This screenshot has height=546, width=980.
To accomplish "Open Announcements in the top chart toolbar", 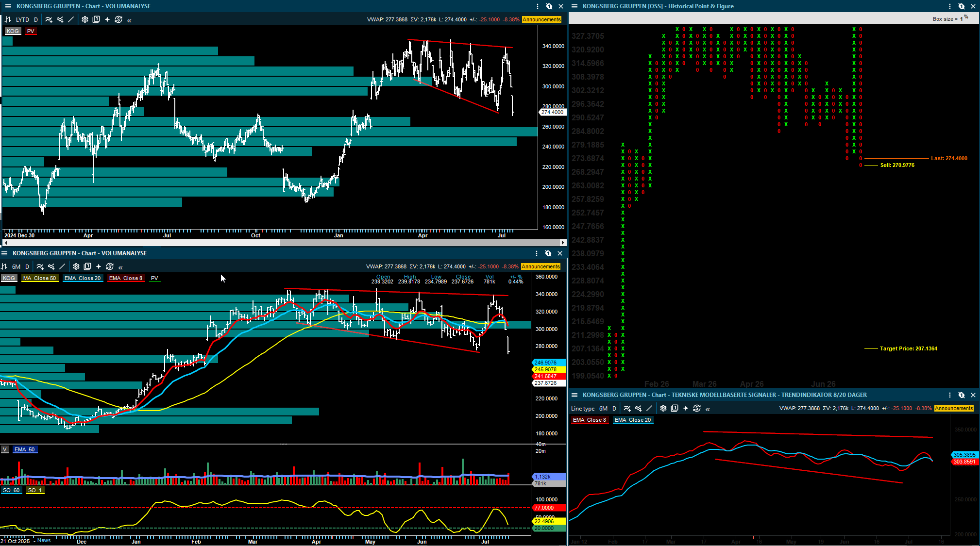I will pos(542,20).
